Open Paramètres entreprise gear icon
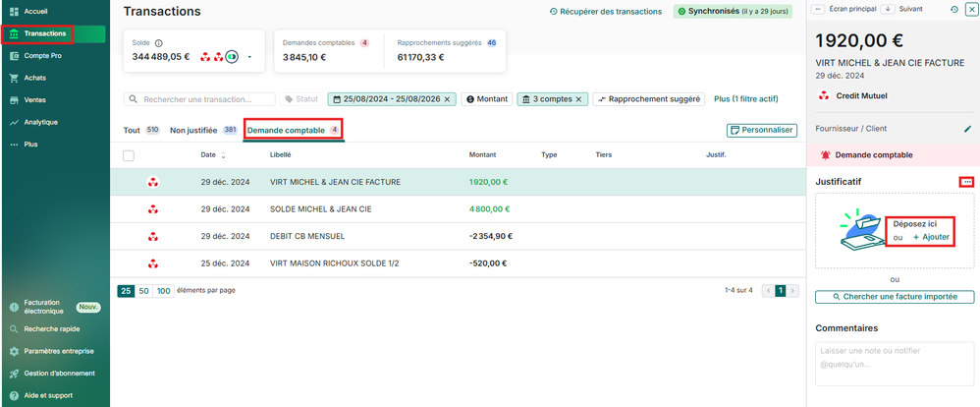The height and width of the screenshot is (407, 980). (14, 351)
